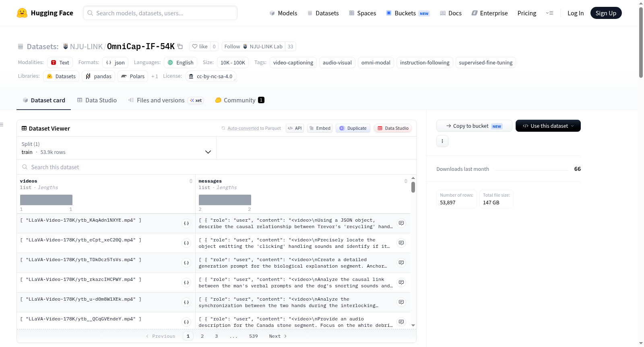Click the NJU-LINK namespace link
The image size is (644, 347).
pos(86,46)
